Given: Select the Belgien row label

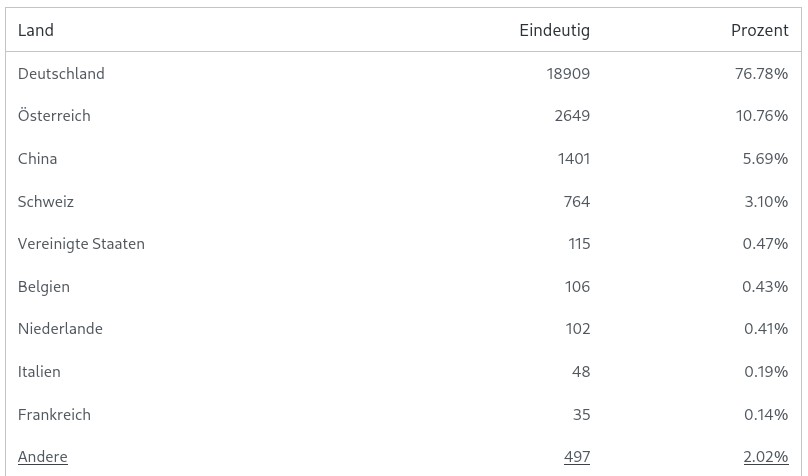Looking at the screenshot, I should pyautogui.click(x=44, y=287).
